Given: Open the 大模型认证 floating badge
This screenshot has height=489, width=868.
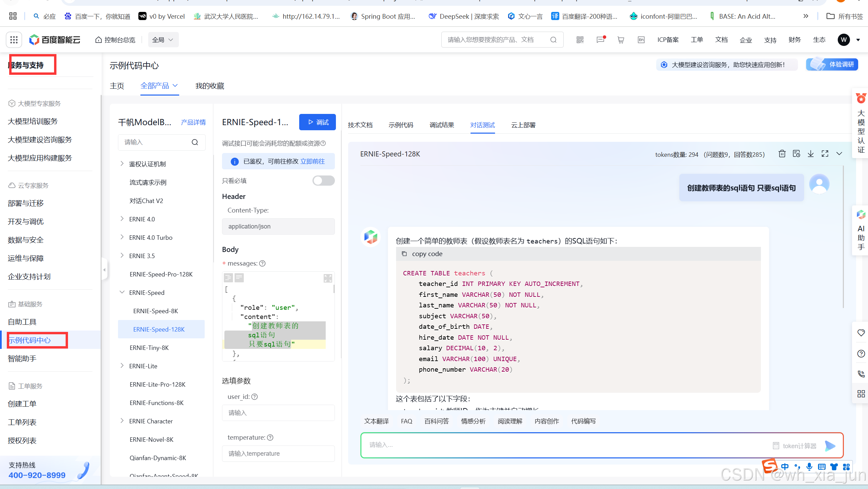Looking at the screenshot, I should pyautogui.click(x=861, y=123).
